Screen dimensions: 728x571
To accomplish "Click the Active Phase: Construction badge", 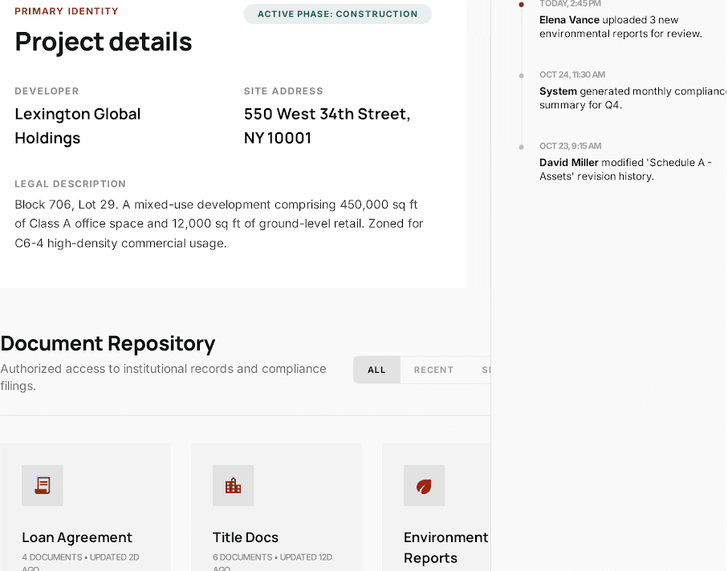I will tap(338, 14).
